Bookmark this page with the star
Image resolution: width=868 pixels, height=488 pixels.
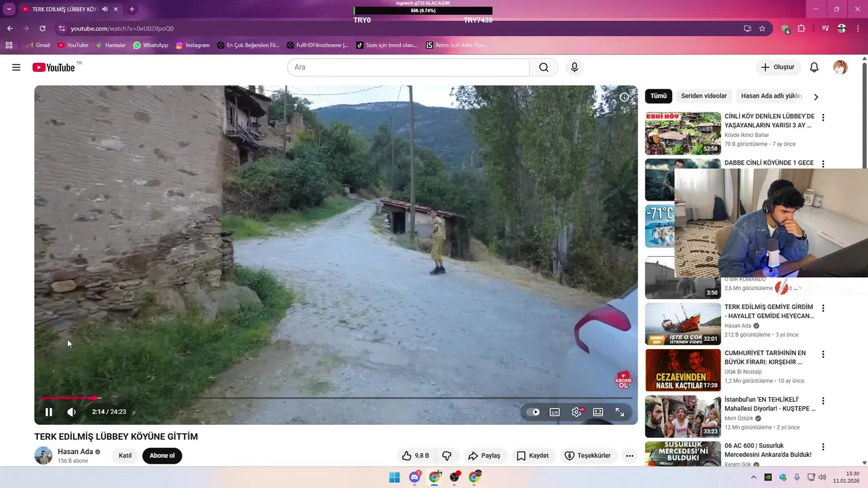coord(762,28)
